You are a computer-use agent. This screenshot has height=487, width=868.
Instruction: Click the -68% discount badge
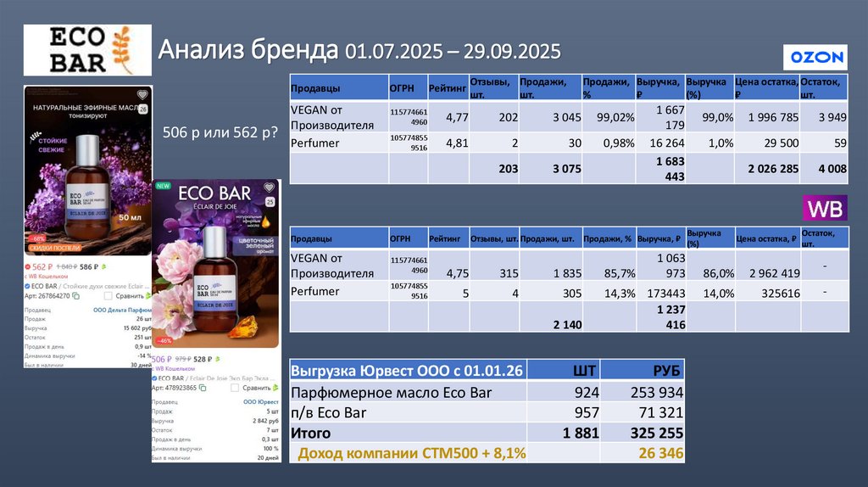[x=37, y=238]
